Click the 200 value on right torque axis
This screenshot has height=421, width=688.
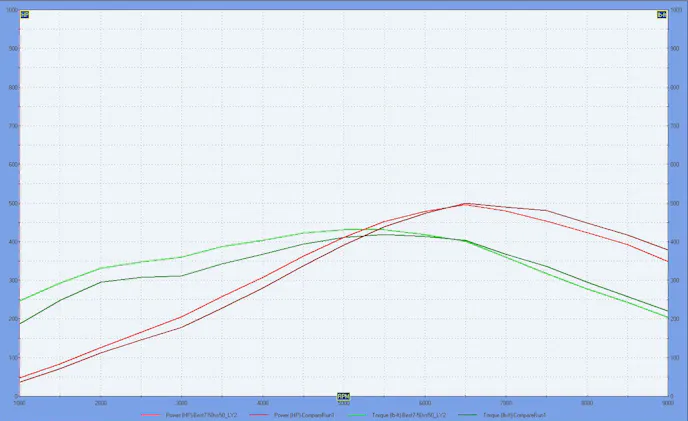675,319
